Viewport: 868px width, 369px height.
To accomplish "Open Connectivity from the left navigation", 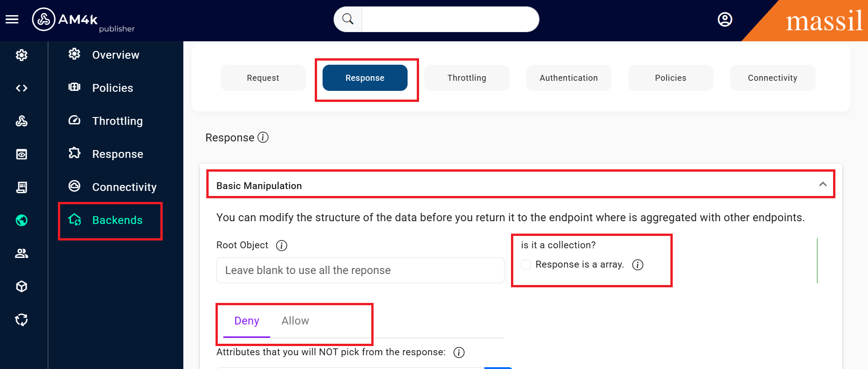I will 124,187.
